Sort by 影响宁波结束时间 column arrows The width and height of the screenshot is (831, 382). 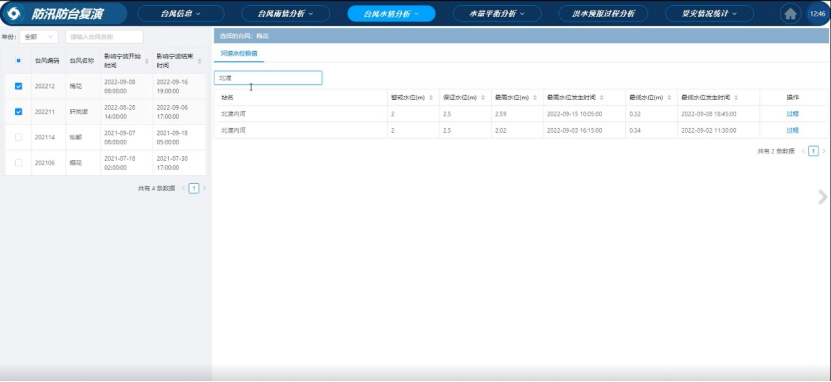point(199,61)
